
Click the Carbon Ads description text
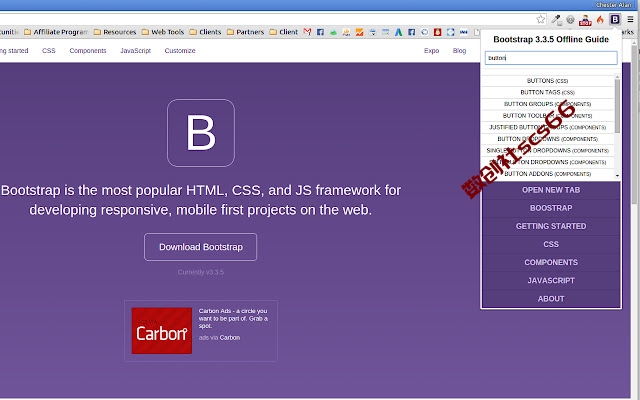pos(233,318)
